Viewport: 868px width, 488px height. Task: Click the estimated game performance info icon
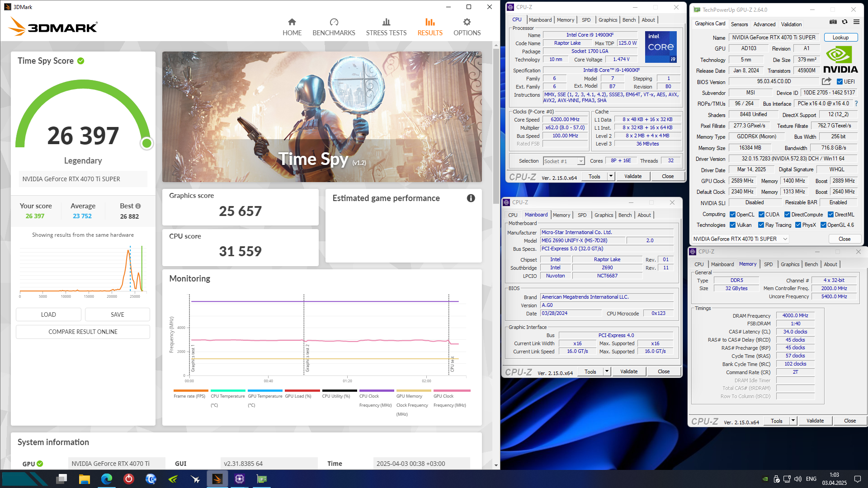point(471,198)
